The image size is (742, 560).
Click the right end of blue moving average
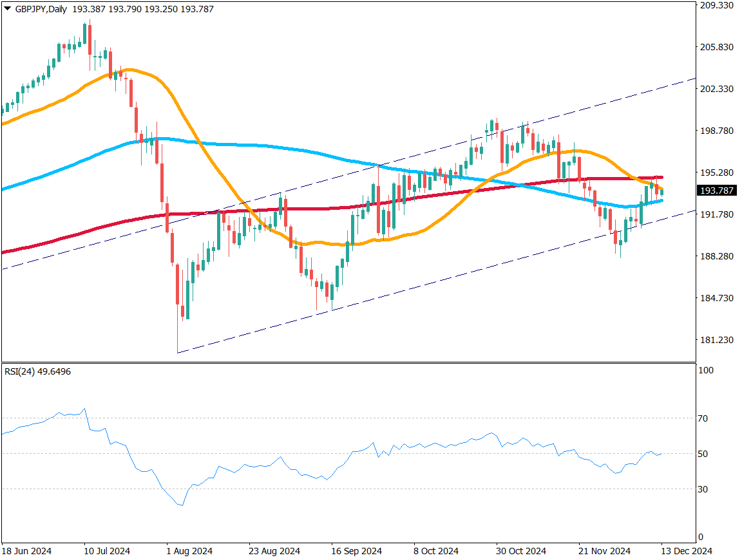point(661,201)
